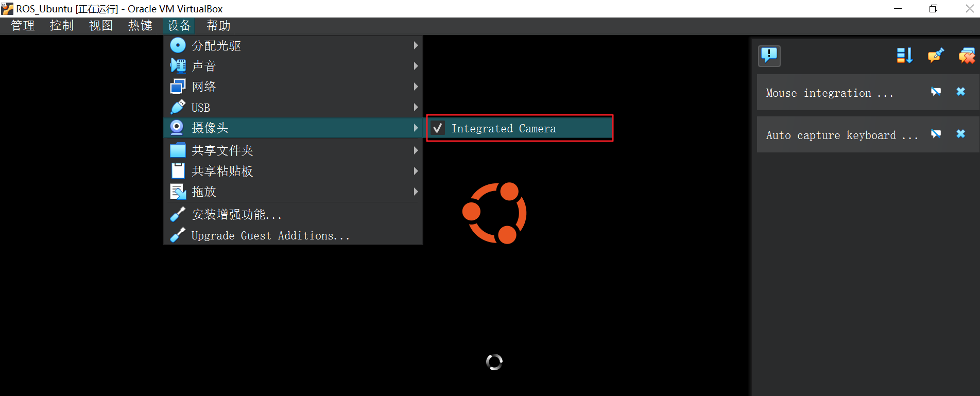This screenshot has width=980, height=396.
Task: Open the 管理 menu
Action: (x=23, y=26)
